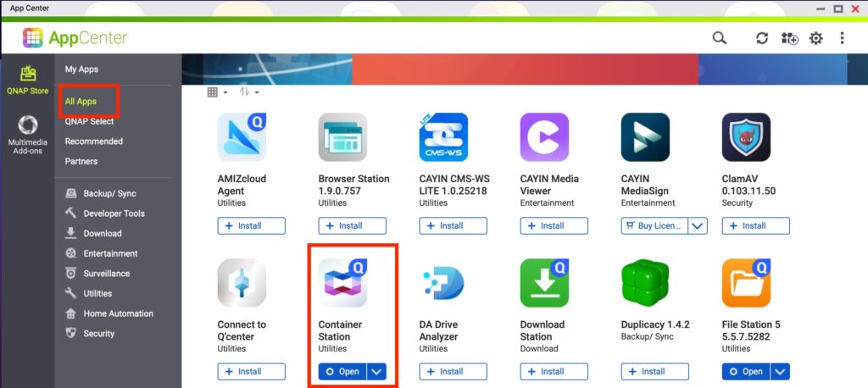Click the Download Station app icon
This screenshot has width=868, height=388.
click(x=544, y=283)
